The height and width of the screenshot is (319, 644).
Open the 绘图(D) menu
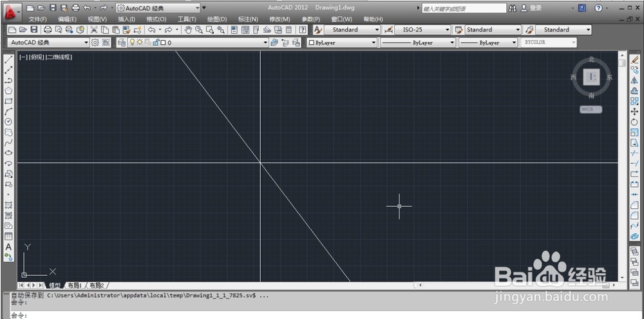pyautogui.click(x=217, y=19)
